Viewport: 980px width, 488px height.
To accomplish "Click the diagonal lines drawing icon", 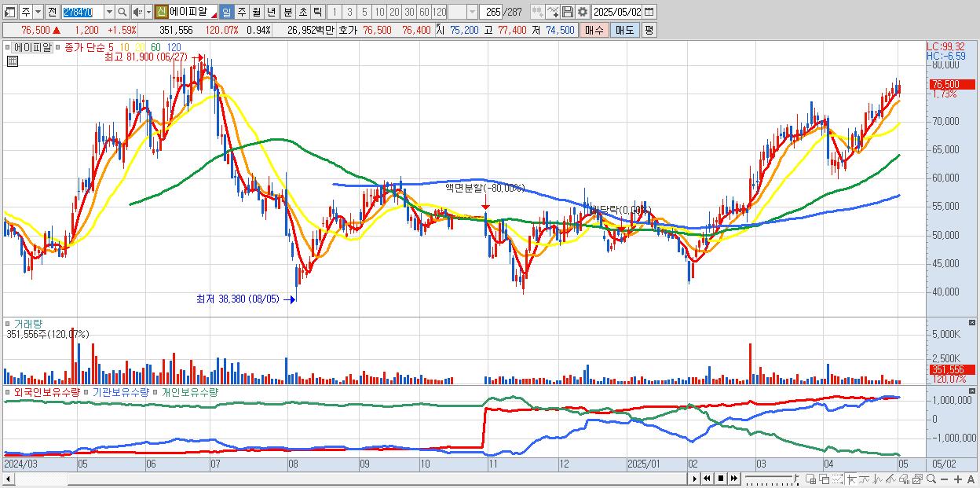I will coord(890,479).
